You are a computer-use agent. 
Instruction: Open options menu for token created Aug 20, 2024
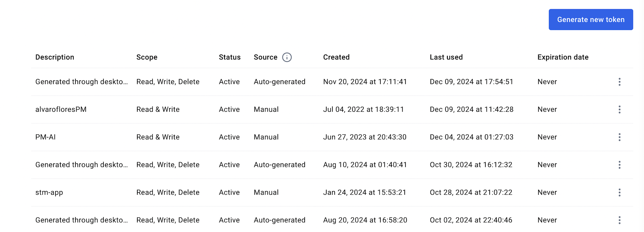tap(620, 220)
